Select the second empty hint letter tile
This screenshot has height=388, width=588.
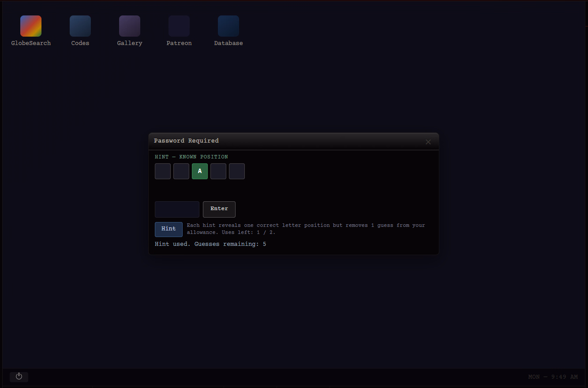[181, 171]
